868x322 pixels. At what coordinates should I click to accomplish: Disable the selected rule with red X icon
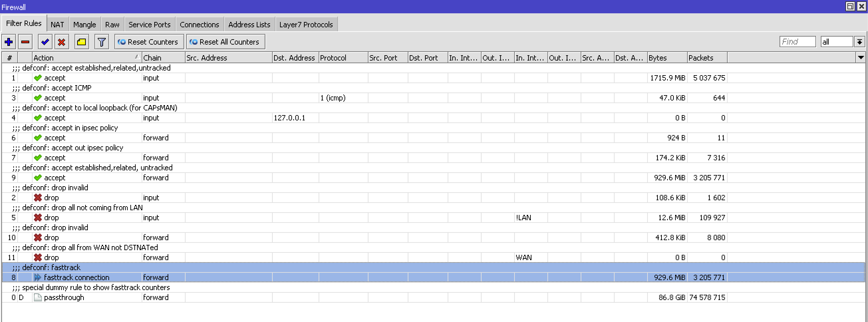(61, 42)
